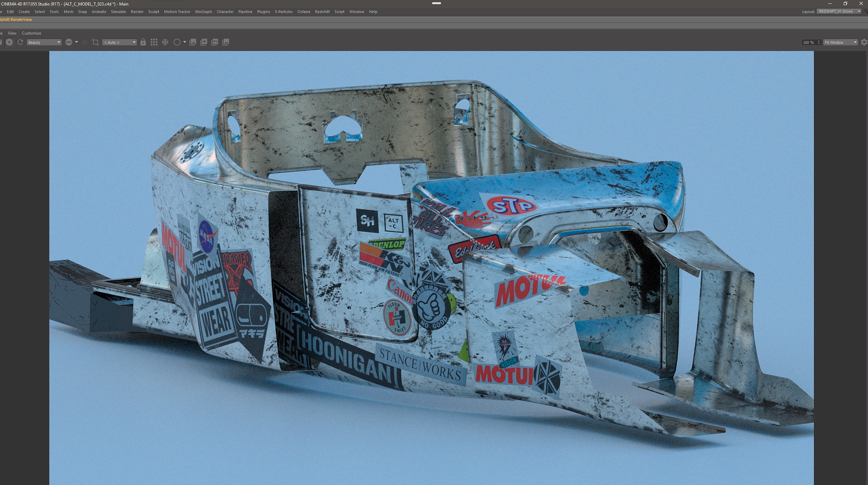Toggle the camera lock padlock icon

point(143,42)
